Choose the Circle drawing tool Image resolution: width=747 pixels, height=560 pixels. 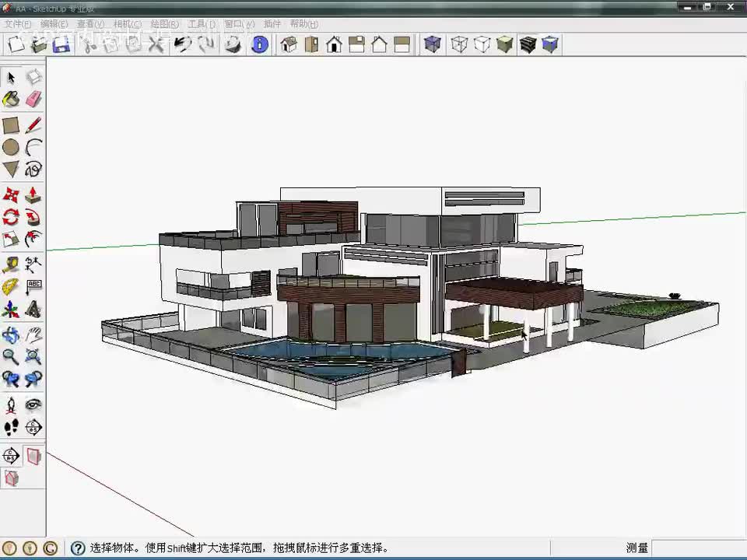(x=11, y=147)
